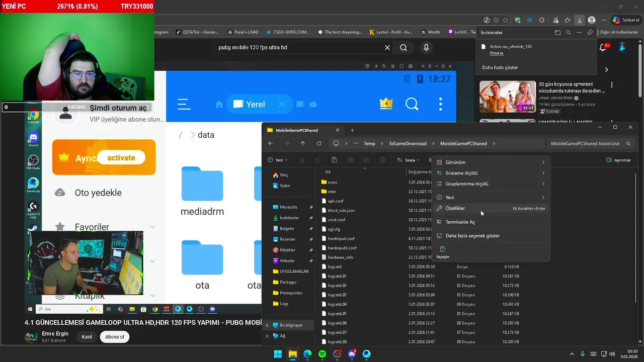
Task: Open Discord from the taskbar
Action: (x=352, y=354)
